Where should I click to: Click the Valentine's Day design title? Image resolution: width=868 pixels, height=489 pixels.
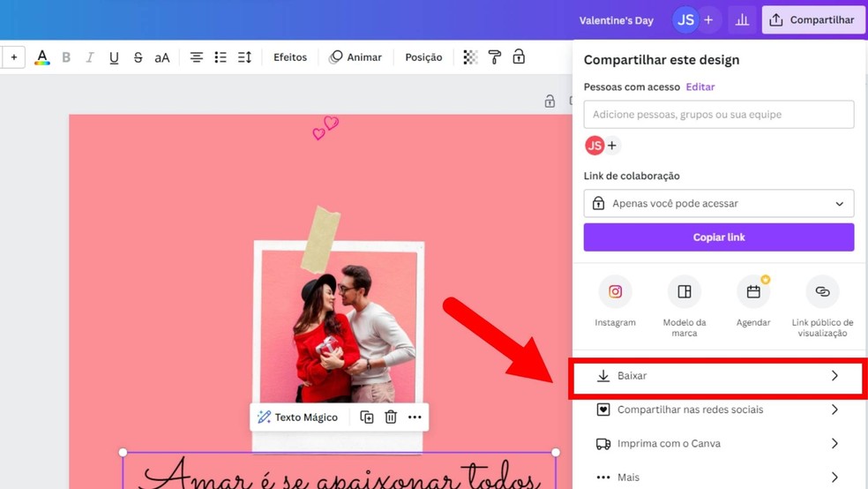(616, 20)
